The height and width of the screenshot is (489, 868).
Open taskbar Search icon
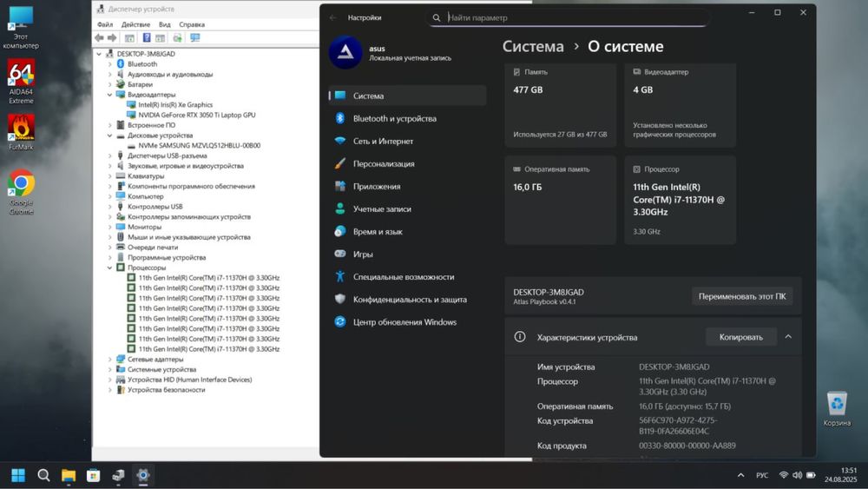43,475
